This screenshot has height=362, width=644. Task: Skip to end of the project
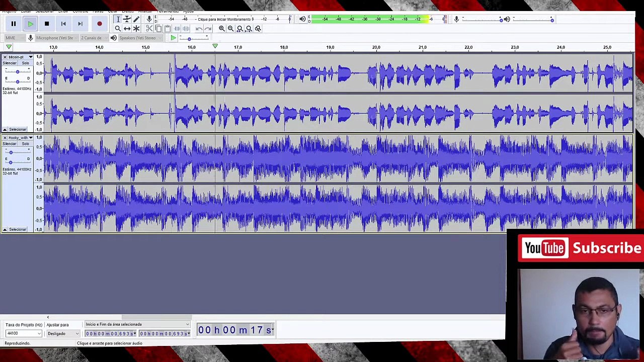[80, 24]
